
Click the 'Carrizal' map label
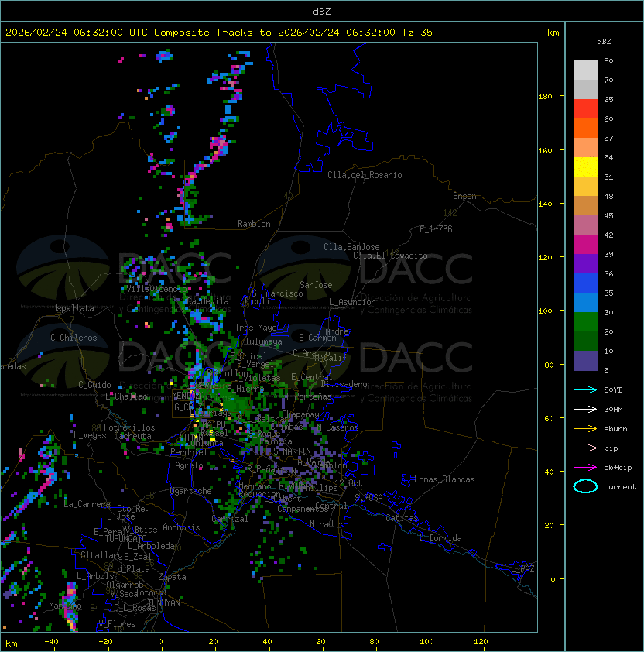tap(230, 519)
